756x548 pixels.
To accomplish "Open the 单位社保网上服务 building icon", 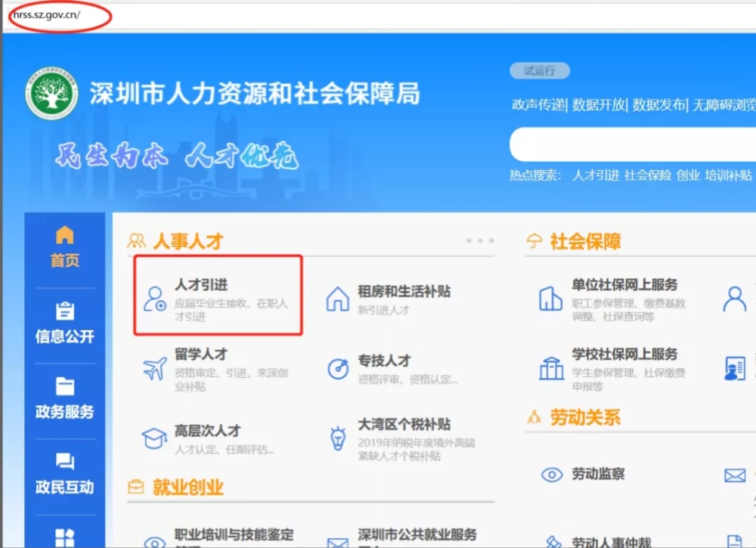I will tap(550, 299).
